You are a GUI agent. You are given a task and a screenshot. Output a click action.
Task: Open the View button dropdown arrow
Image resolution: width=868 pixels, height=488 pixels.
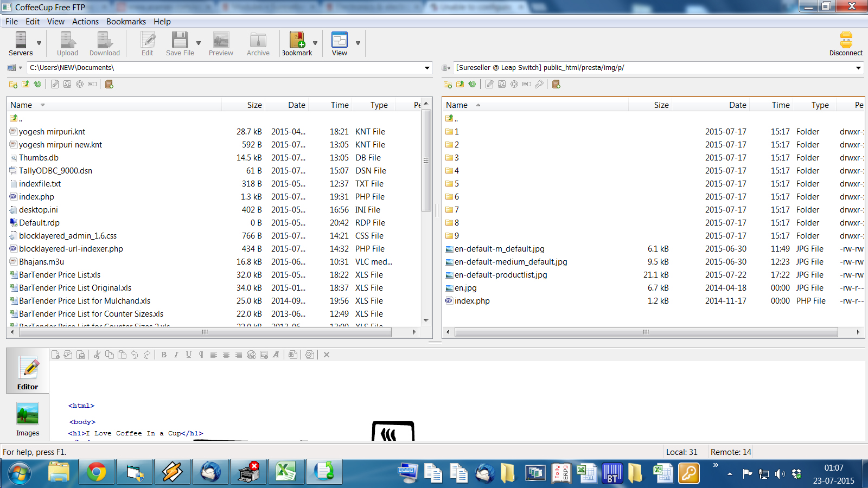coord(358,43)
